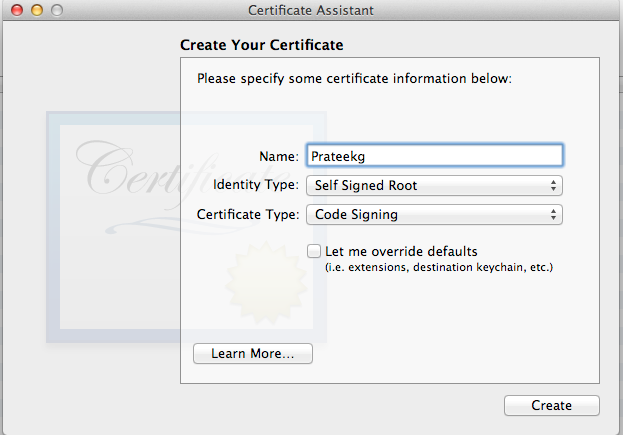The image size is (623, 435).
Task: Click the Identity Type label
Action: [256, 186]
